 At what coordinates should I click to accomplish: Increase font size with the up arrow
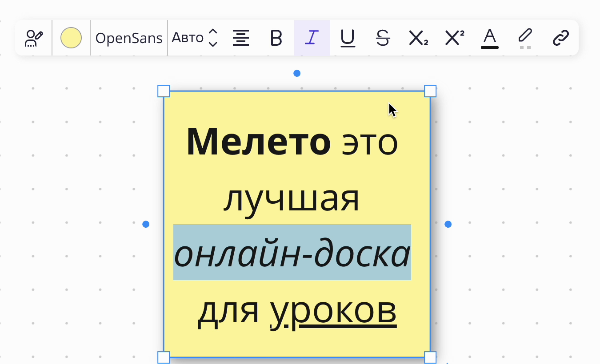click(x=213, y=32)
